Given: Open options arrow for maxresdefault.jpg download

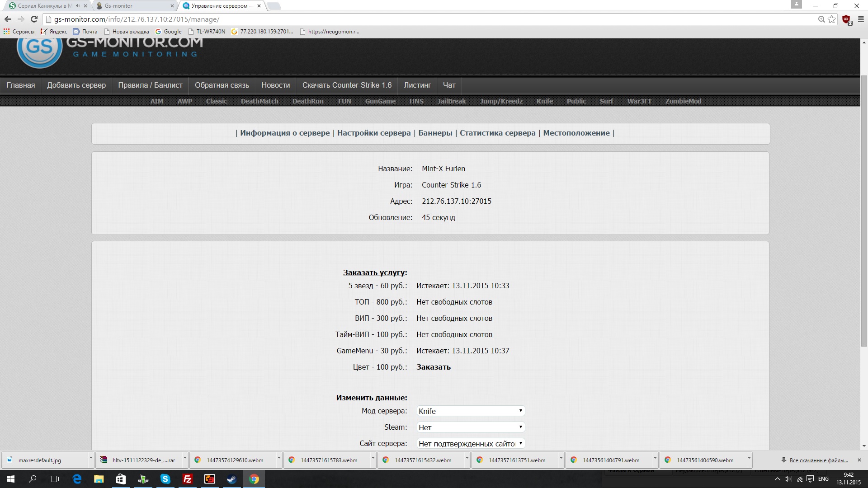Looking at the screenshot, I should 90,459.
